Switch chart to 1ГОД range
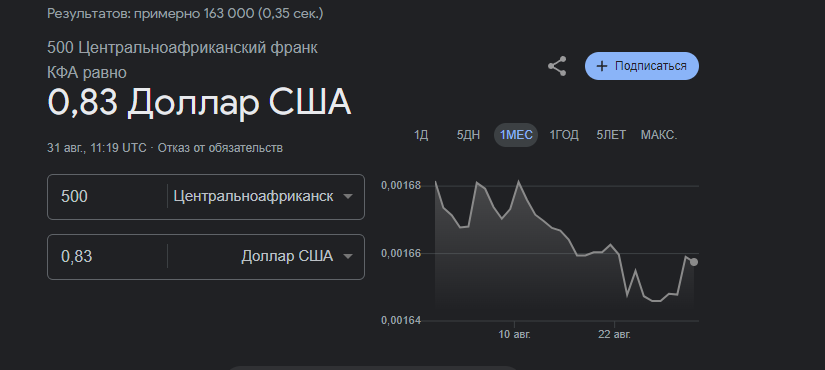Viewport: 825px width, 370px height. click(x=564, y=135)
